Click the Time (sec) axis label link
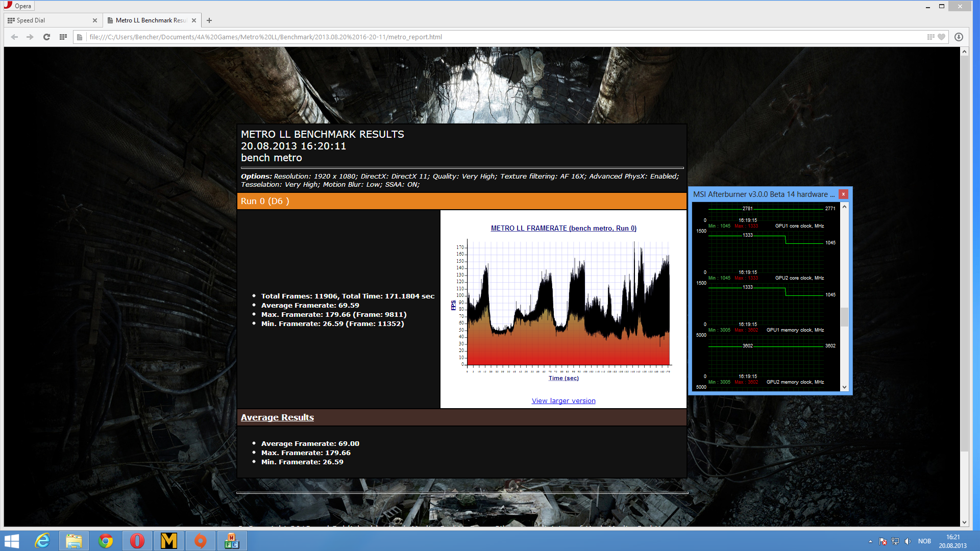Screen dimensions: 980x551 pos(563,378)
